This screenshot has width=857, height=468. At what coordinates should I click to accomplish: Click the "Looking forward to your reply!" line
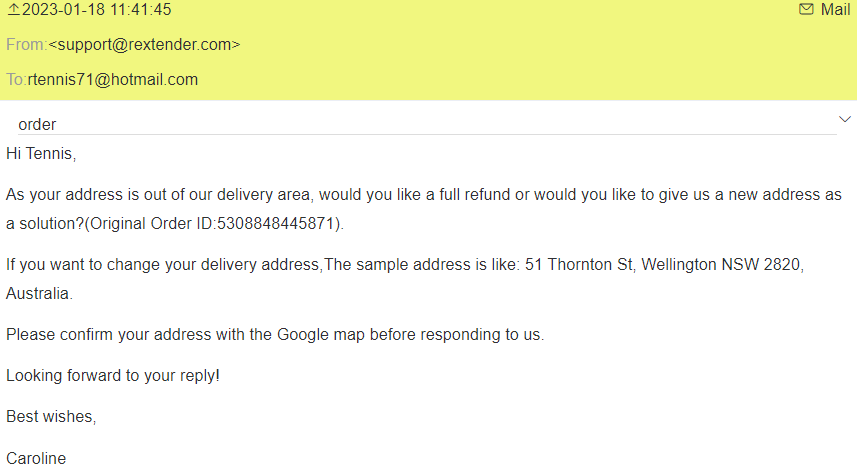[x=113, y=375]
